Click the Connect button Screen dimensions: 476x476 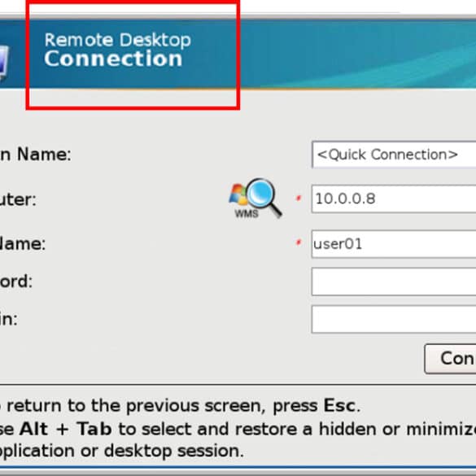(451, 359)
